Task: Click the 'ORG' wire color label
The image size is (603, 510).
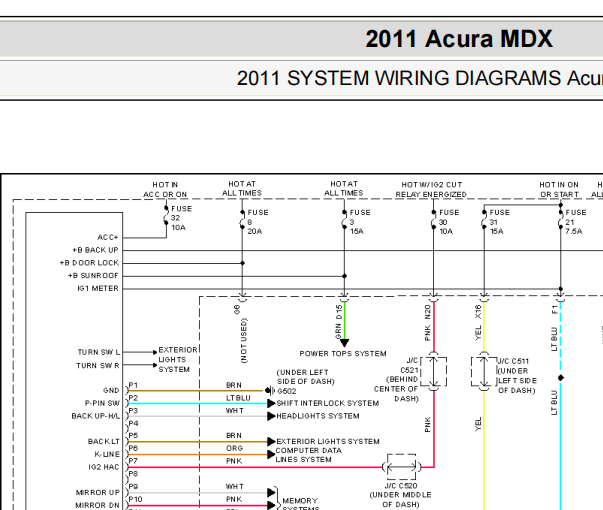Action: (x=234, y=448)
